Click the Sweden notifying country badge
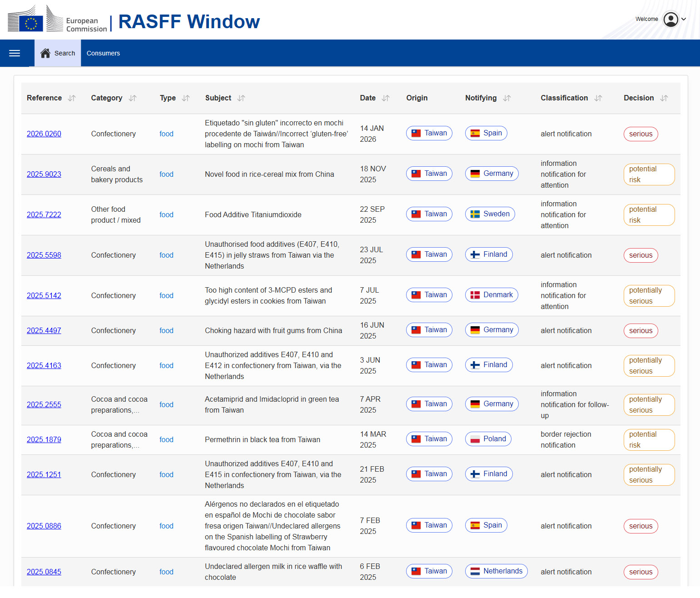 (490, 214)
